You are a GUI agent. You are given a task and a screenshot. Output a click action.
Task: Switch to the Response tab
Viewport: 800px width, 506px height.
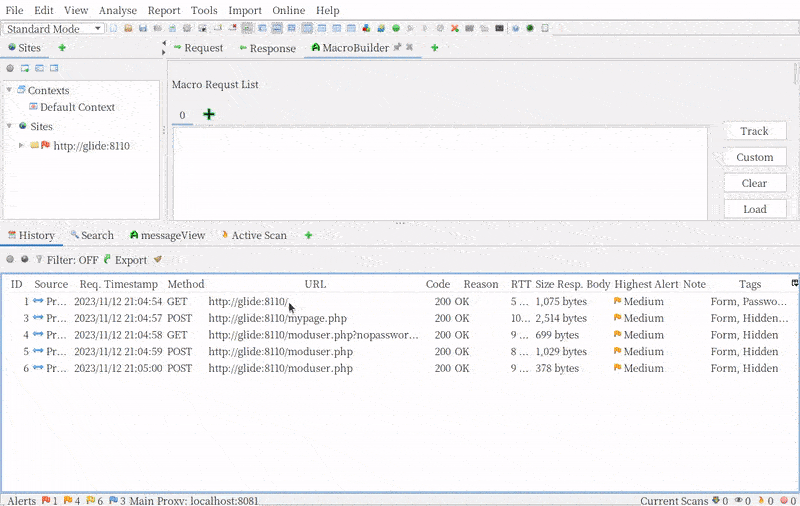pos(268,48)
